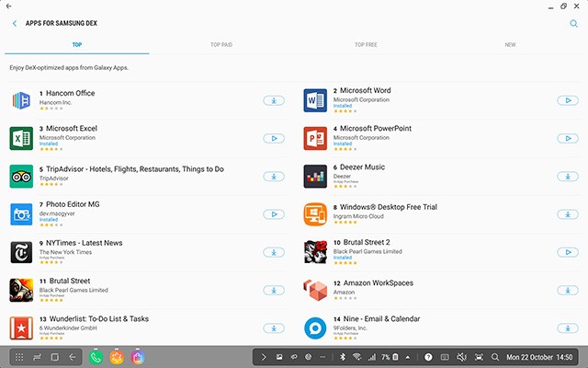This screenshot has width=588, height=368.
Task: Open Galaxy Apps store in taskbar
Action: 138,357
